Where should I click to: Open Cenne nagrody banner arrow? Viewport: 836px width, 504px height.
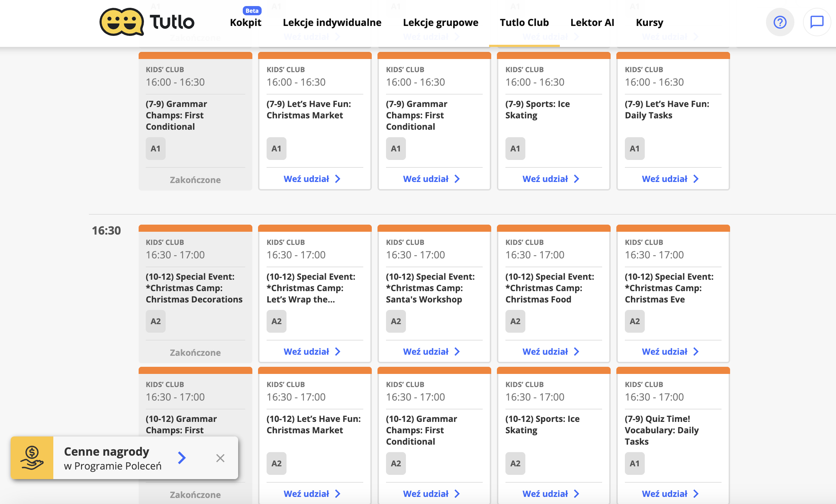pyautogui.click(x=182, y=458)
